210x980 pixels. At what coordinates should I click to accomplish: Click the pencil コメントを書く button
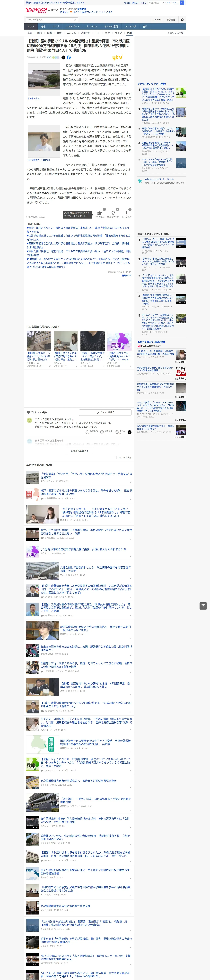(105, 412)
